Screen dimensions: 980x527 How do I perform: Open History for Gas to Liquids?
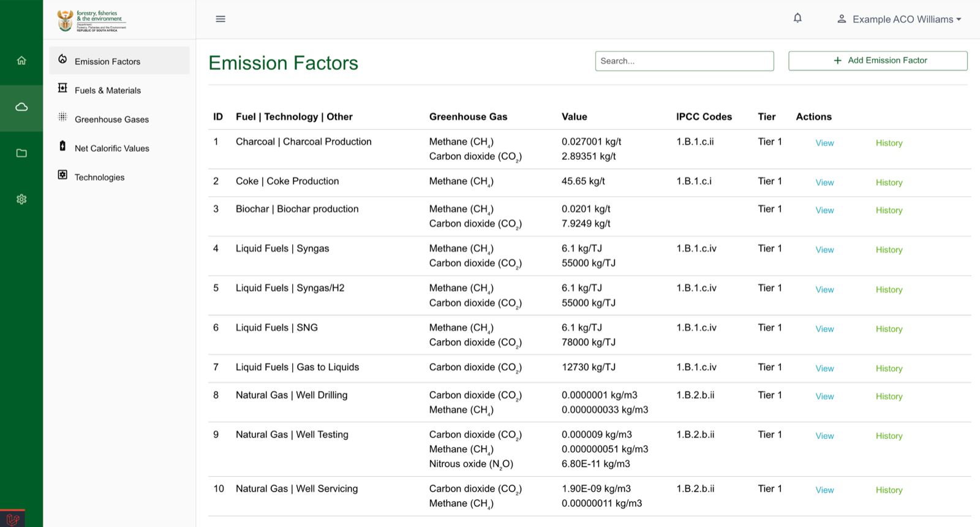(889, 369)
